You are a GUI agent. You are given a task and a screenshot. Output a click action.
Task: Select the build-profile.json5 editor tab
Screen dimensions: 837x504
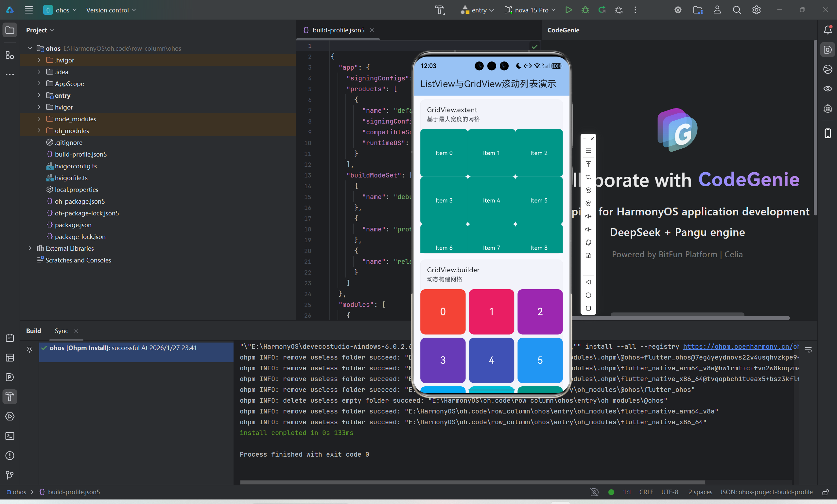point(338,30)
